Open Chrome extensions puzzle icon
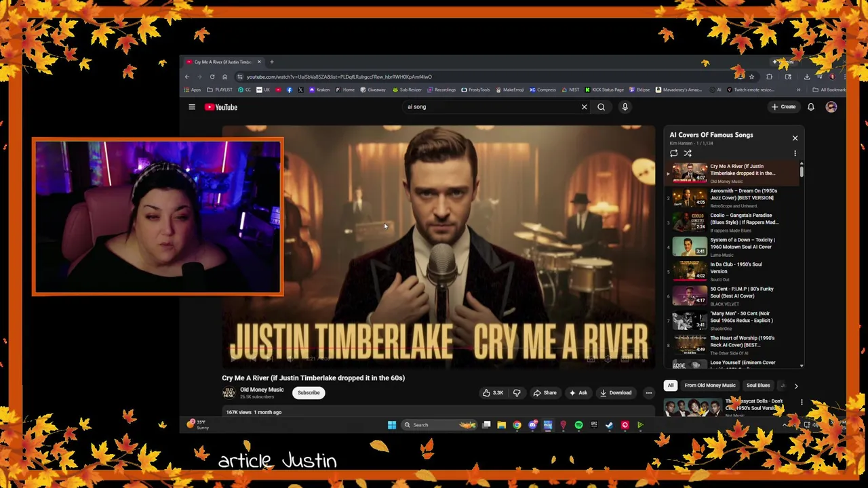The image size is (868, 488). (x=769, y=77)
